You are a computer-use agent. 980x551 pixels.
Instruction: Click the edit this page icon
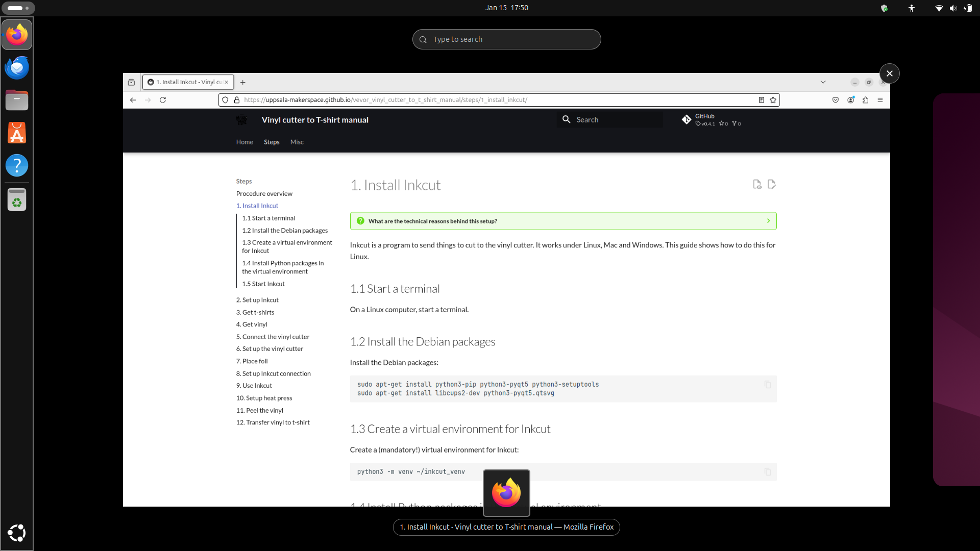772,185
